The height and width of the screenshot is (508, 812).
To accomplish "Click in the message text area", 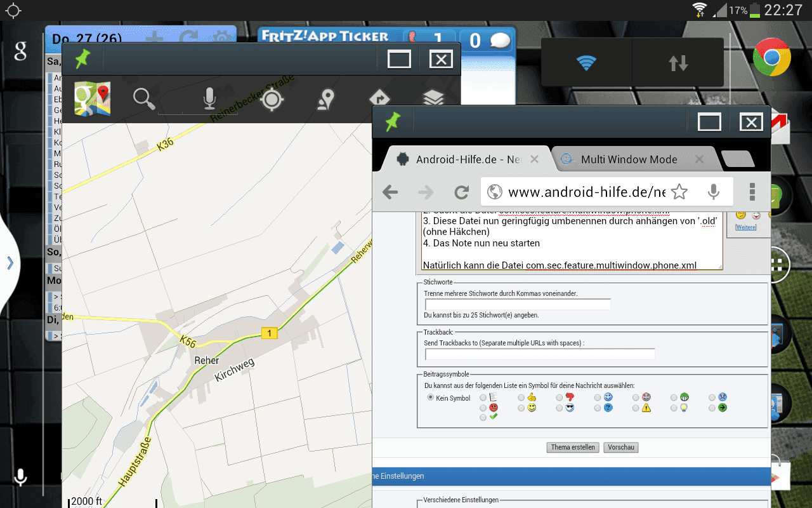I will click(572, 239).
